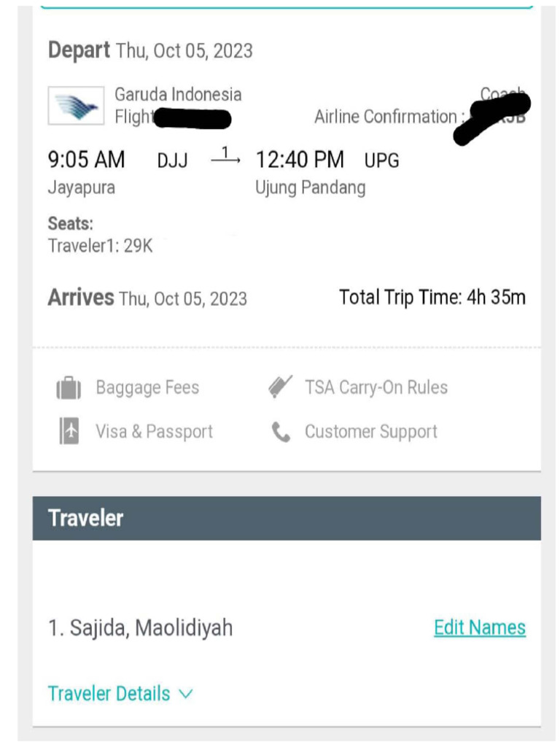Click the Total Trip Time text
This screenshot has width=560, height=747.
(x=432, y=298)
